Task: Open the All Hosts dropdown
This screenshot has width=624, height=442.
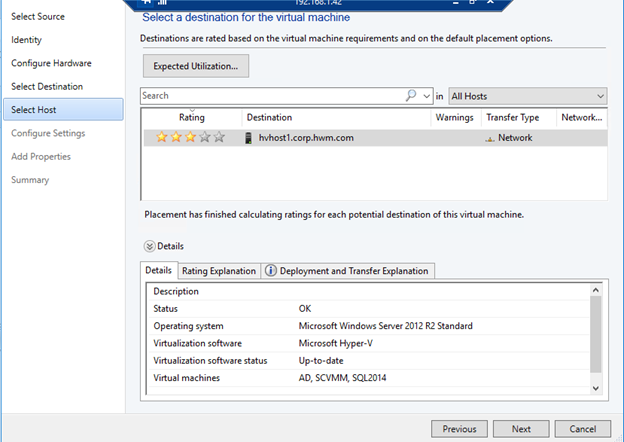Action: pos(528,96)
